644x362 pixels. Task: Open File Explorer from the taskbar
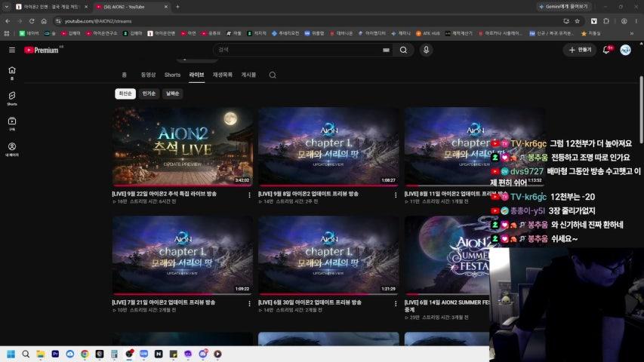[40, 354]
